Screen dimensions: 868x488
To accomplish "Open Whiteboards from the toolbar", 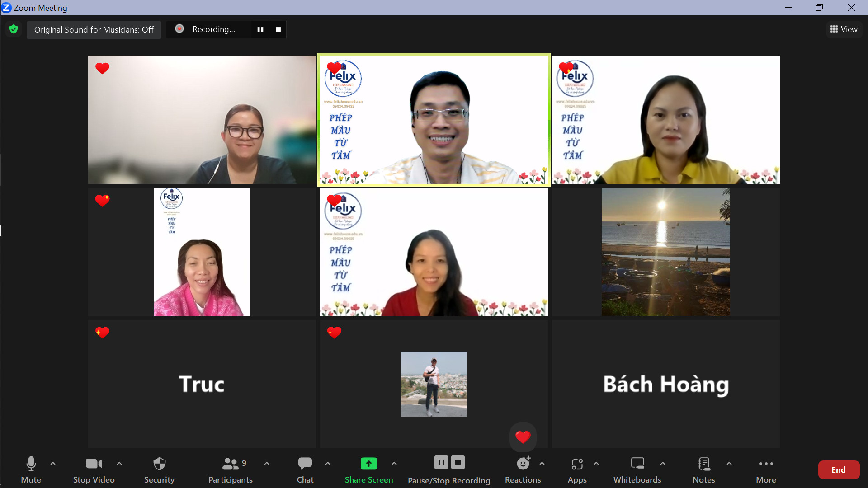I will pos(637,470).
